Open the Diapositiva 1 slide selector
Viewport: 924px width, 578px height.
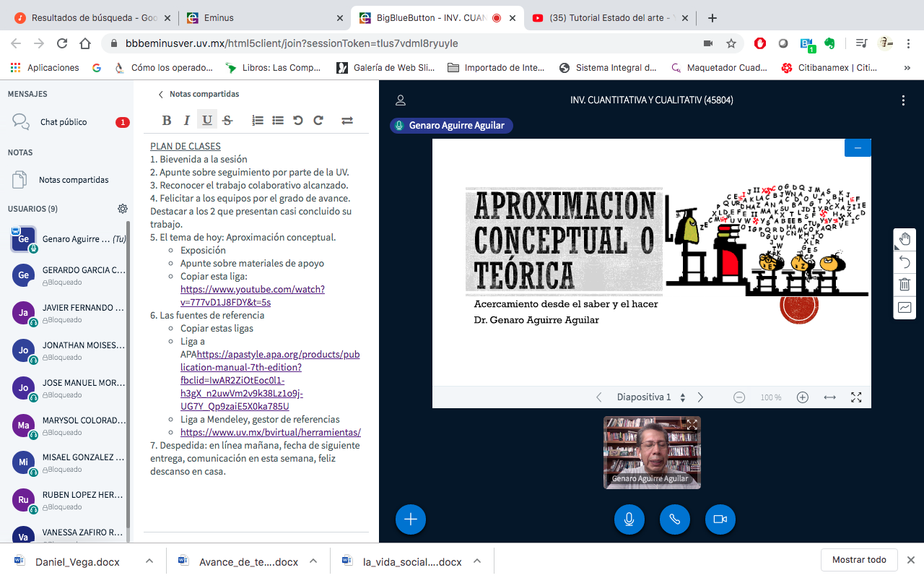(x=650, y=397)
